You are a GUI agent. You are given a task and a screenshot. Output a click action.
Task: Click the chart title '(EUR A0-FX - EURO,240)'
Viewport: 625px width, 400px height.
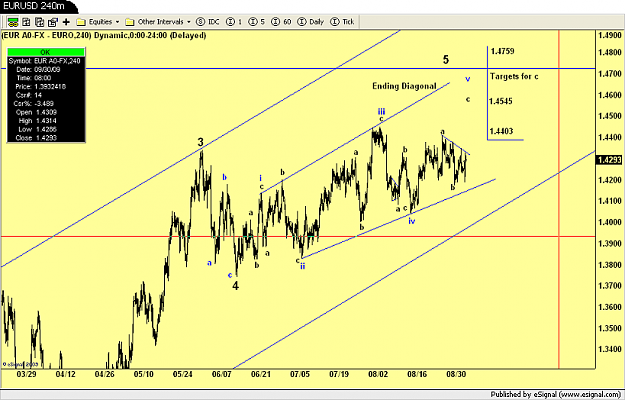(48, 35)
